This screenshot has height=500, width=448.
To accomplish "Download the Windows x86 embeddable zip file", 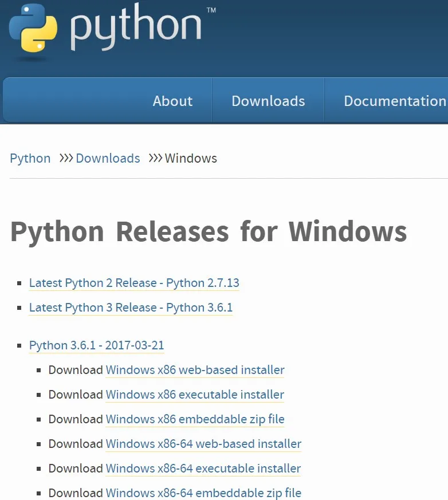I will pos(195,419).
